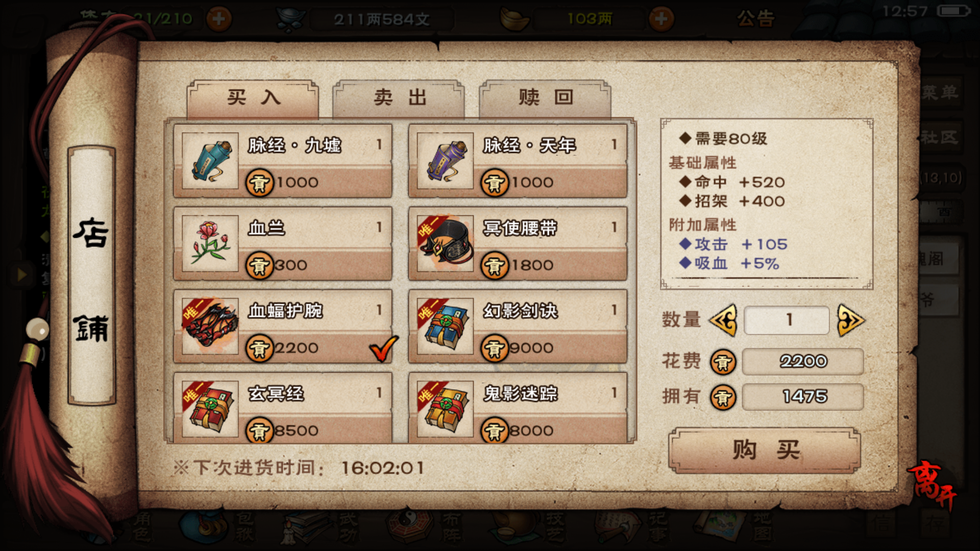
Task: Click the red 离开 leave icon
Action: 931,485
